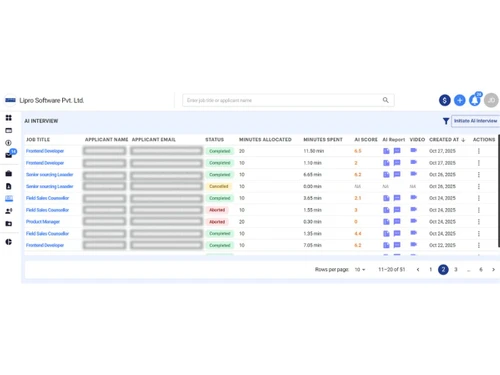This screenshot has height=375, width=500.
Task: Click the Initiate AI Interview button
Action: 476,121
